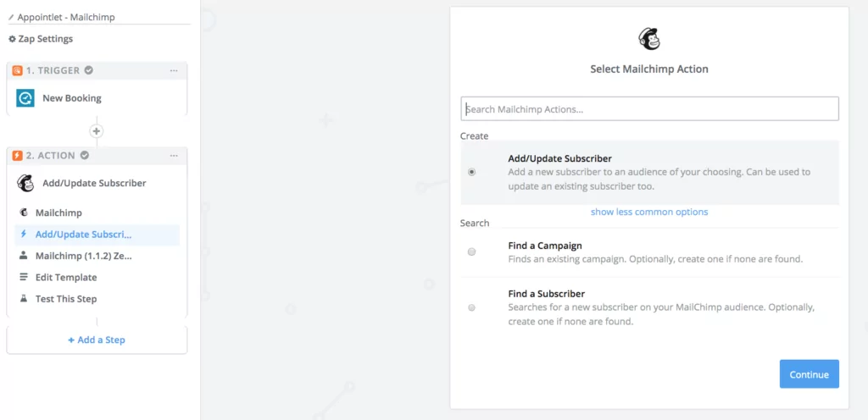The width and height of the screenshot is (868, 420).
Task: Open the action step's three-dot menu
Action: [x=174, y=155]
